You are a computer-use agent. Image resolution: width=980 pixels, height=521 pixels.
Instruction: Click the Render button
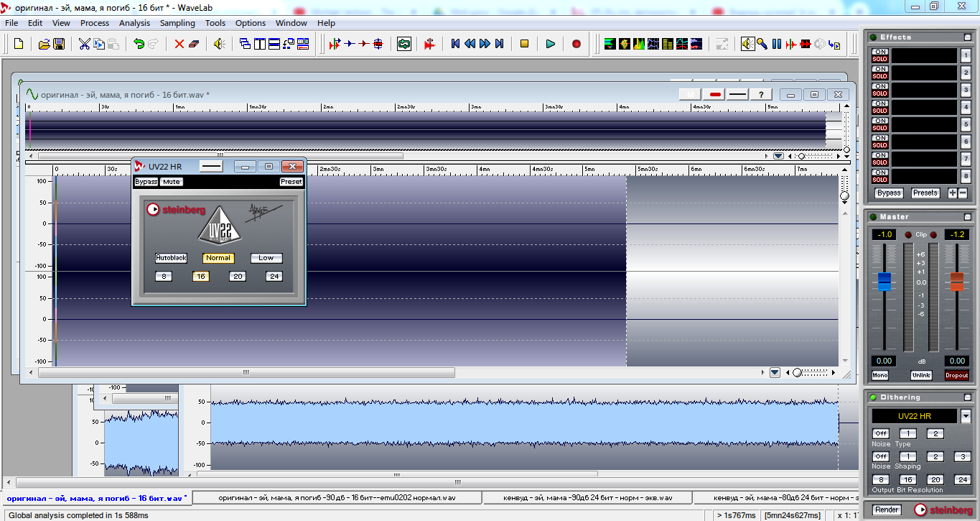click(x=886, y=510)
